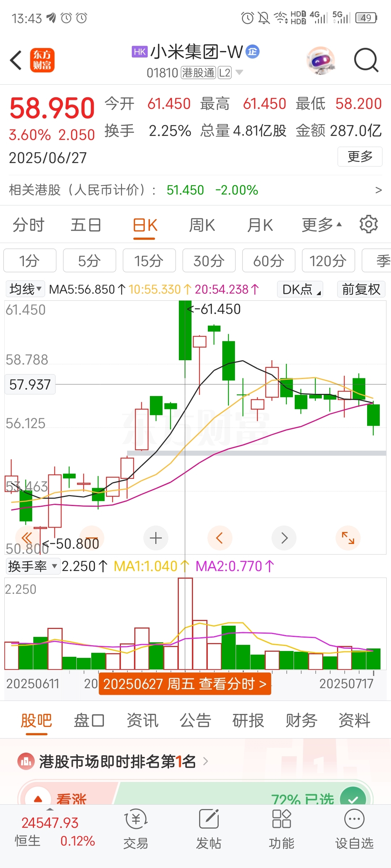391x868 pixels.
Task: Switch to 月K tab
Action: coord(260,225)
